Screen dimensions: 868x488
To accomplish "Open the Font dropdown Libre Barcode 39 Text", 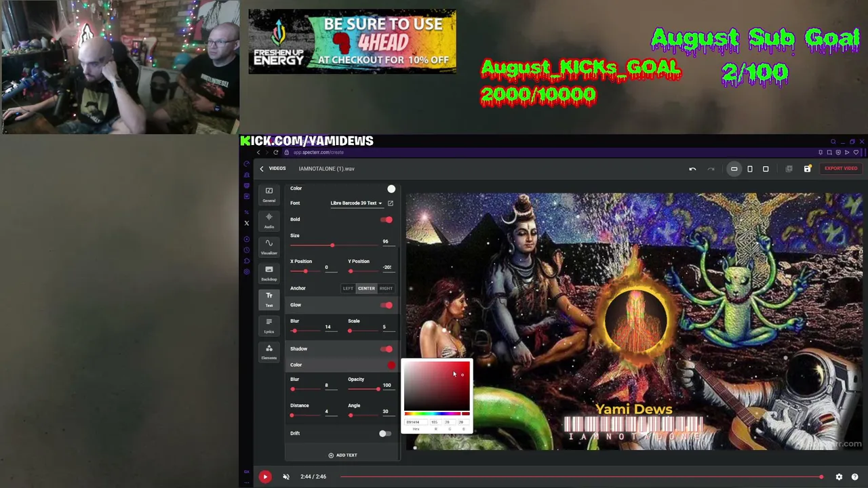I will click(356, 203).
